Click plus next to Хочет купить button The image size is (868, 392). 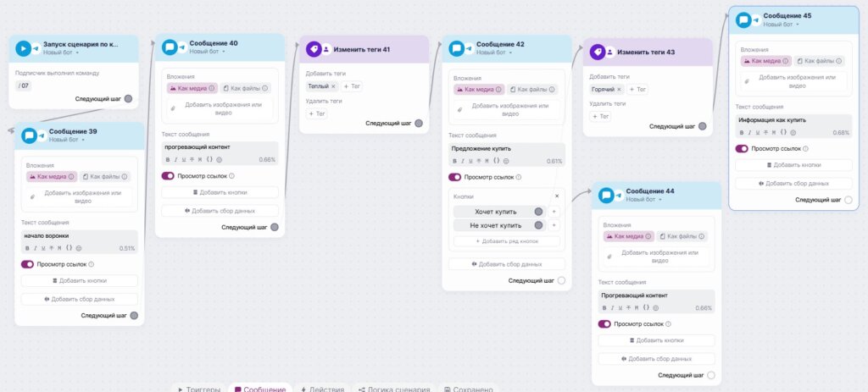[x=554, y=211]
